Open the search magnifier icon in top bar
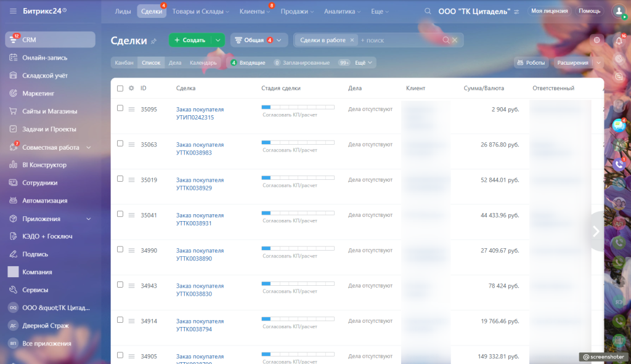The width and height of the screenshot is (631, 364). [x=428, y=11]
